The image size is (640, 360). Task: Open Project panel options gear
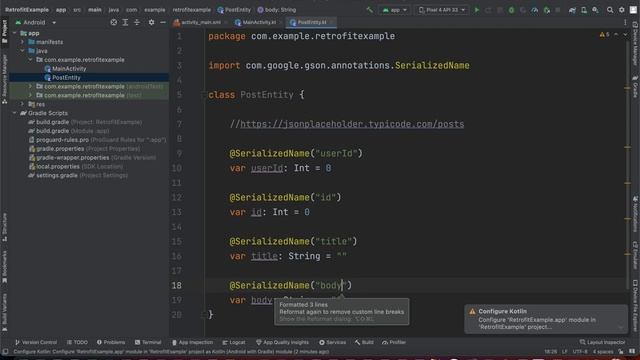click(x=151, y=22)
